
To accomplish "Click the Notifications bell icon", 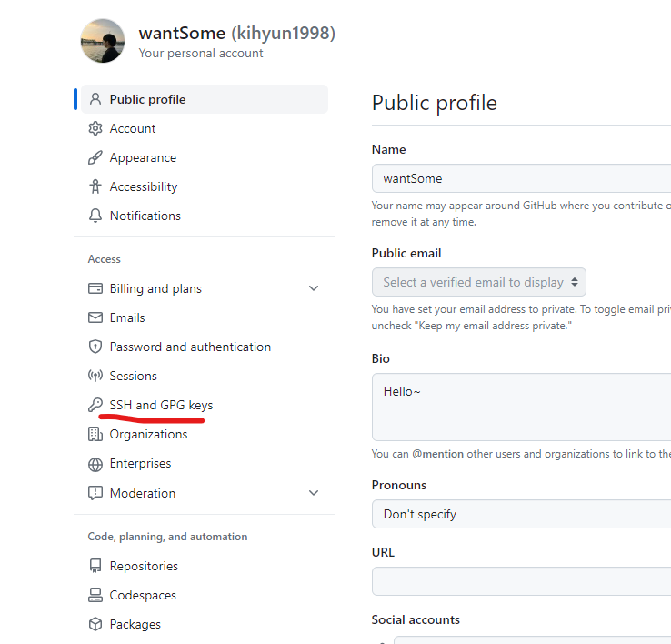I will pos(95,216).
